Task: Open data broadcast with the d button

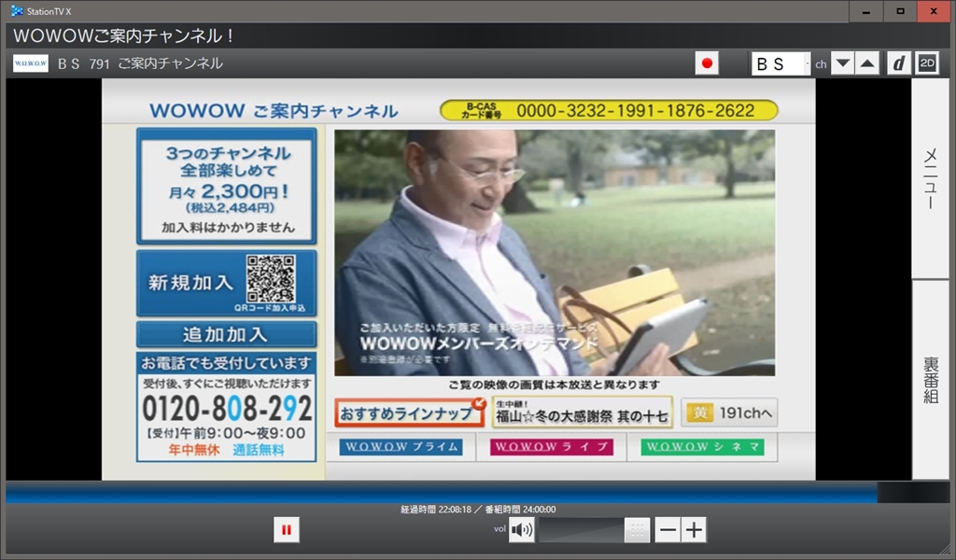Action: (x=899, y=63)
